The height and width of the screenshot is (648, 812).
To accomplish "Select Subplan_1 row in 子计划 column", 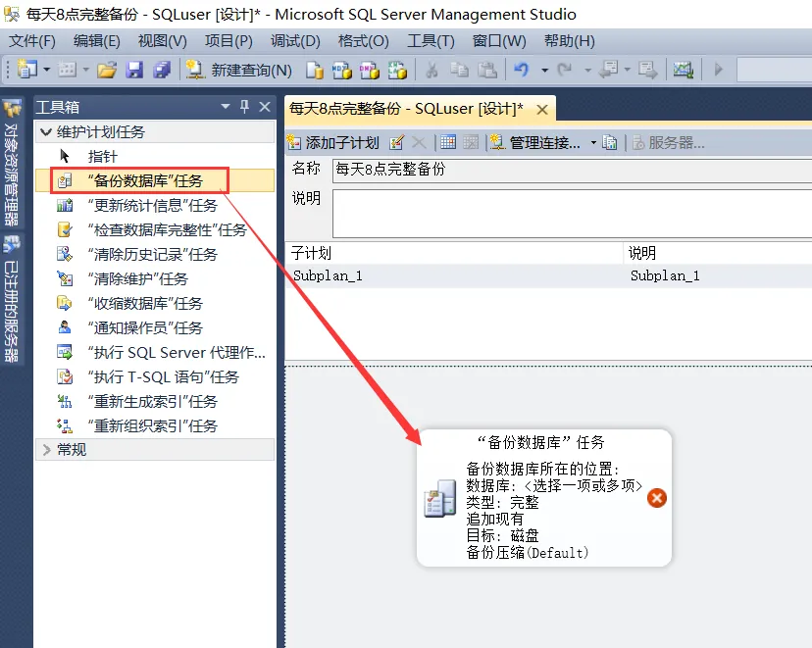I will [328, 275].
